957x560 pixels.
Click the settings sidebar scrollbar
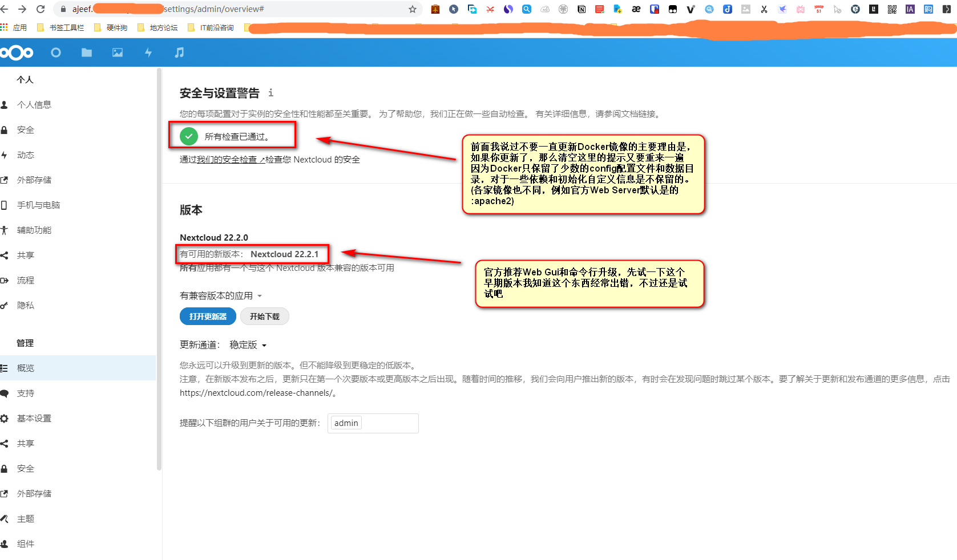pyautogui.click(x=159, y=269)
